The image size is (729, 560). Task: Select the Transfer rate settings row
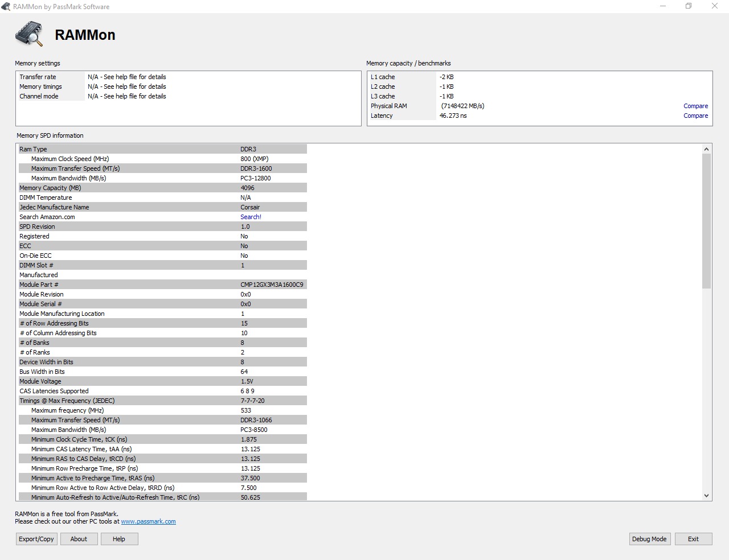[x=189, y=77]
